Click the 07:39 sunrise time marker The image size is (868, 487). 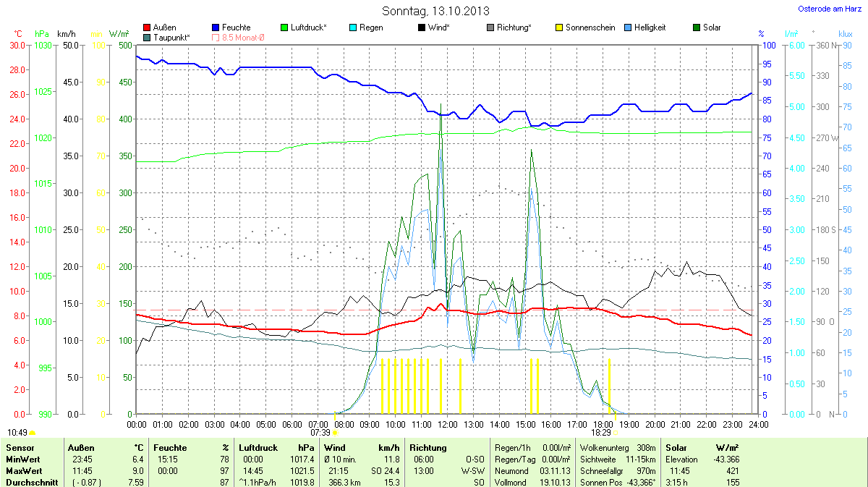(319, 432)
